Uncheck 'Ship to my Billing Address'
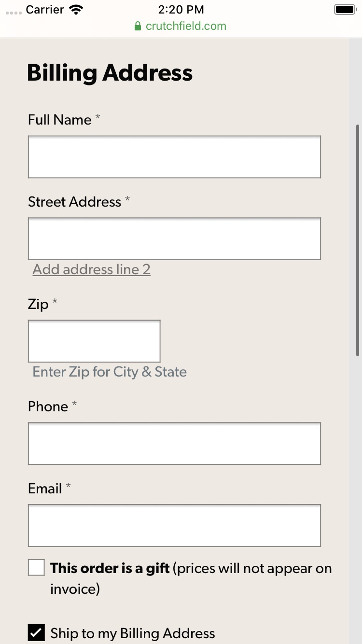362x644 pixels. coord(36,632)
